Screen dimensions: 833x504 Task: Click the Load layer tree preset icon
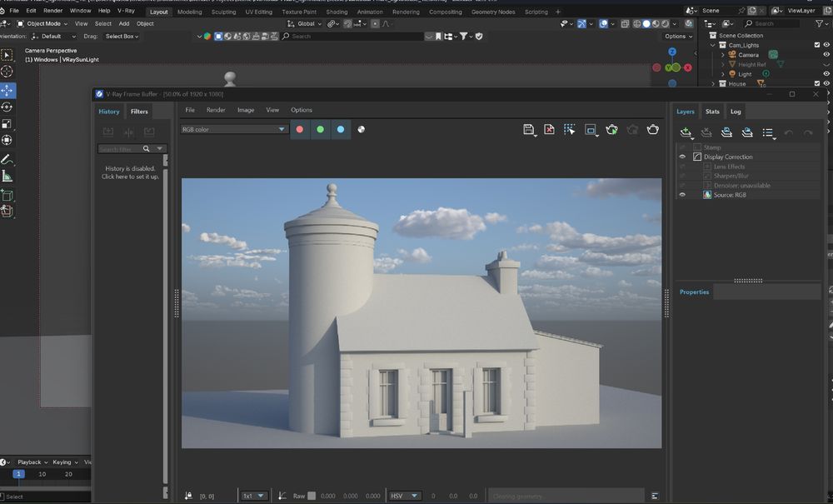coord(747,132)
